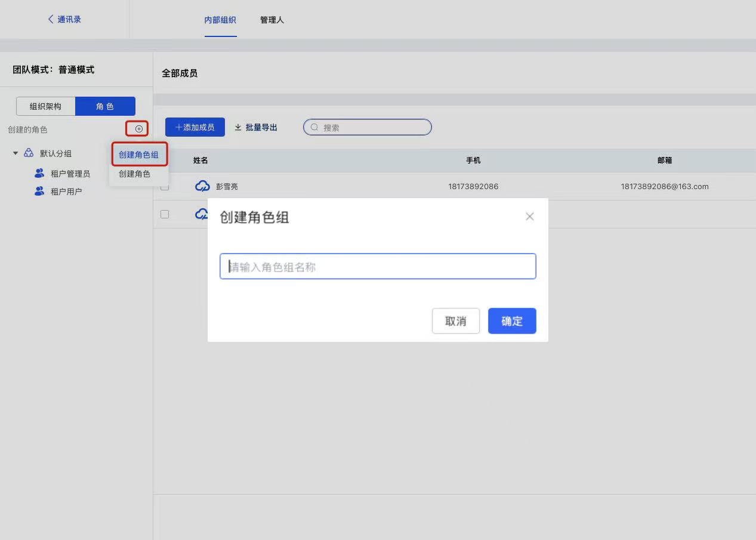The height and width of the screenshot is (540, 756).
Task: Click the 默认分组 group icon
Action: 29,153
